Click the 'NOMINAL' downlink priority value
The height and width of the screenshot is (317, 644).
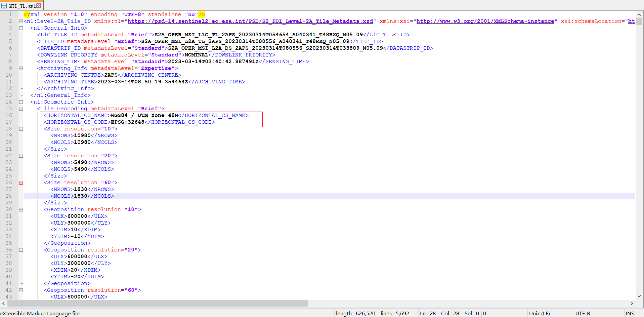(x=197, y=55)
